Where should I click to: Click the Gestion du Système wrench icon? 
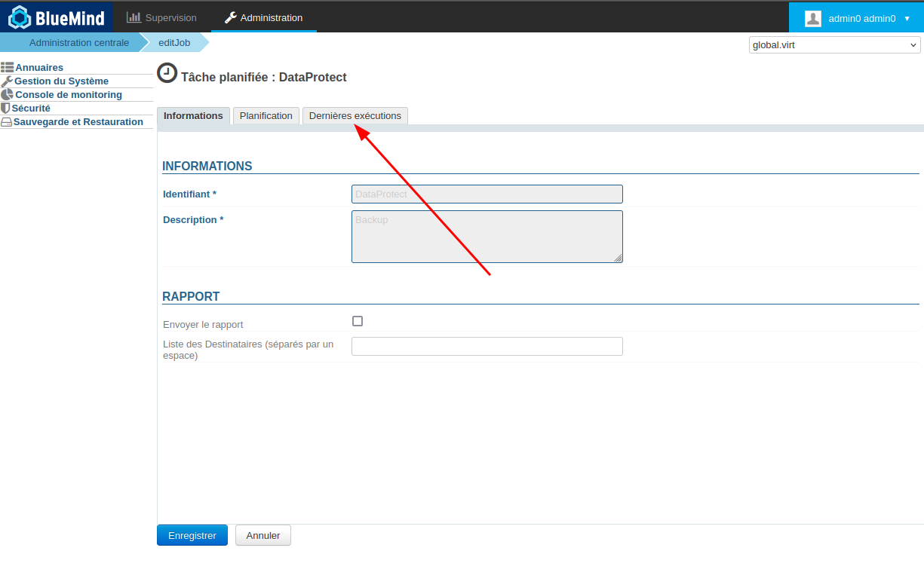(x=7, y=81)
